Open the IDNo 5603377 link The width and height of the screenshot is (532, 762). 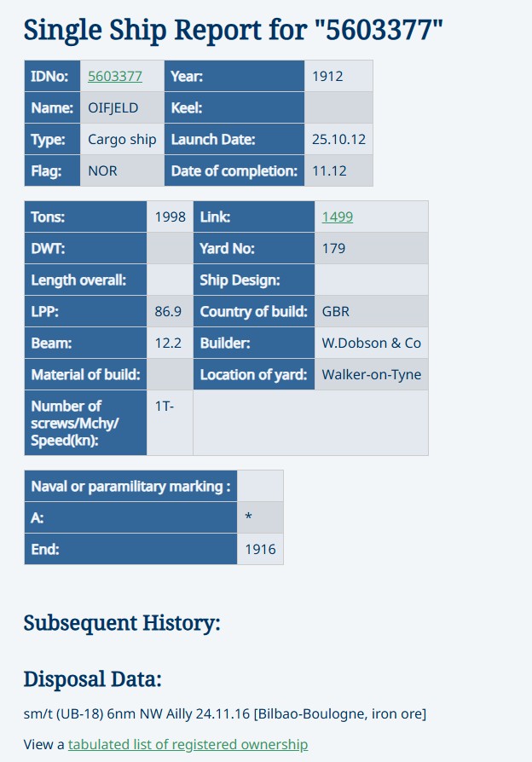click(115, 77)
